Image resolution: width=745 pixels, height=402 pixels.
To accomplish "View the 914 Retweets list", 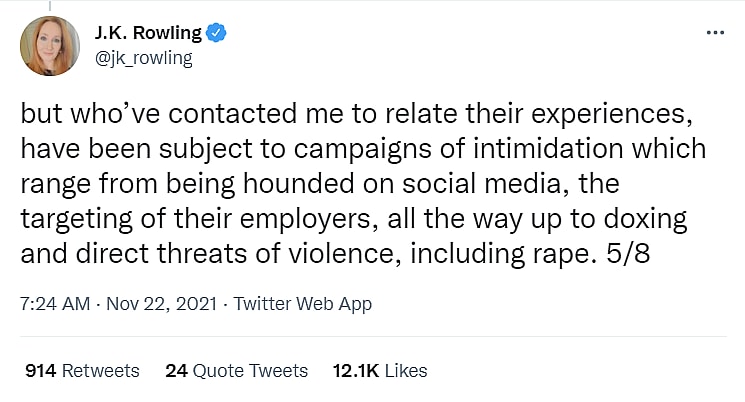I will pyautogui.click(x=82, y=370).
